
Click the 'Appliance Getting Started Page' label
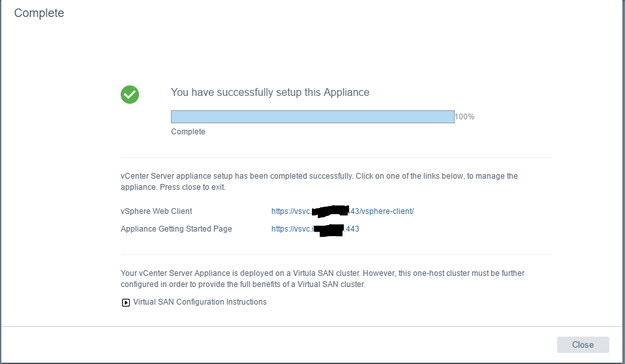176,229
